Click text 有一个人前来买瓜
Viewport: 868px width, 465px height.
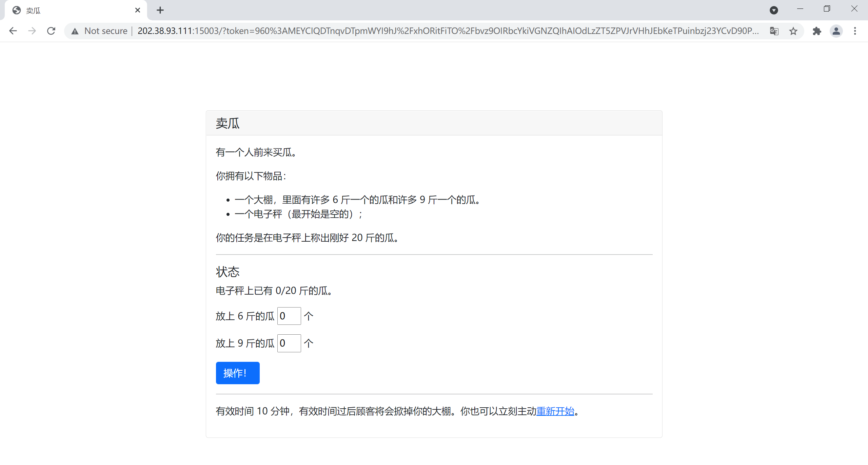click(x=256, y=152)
